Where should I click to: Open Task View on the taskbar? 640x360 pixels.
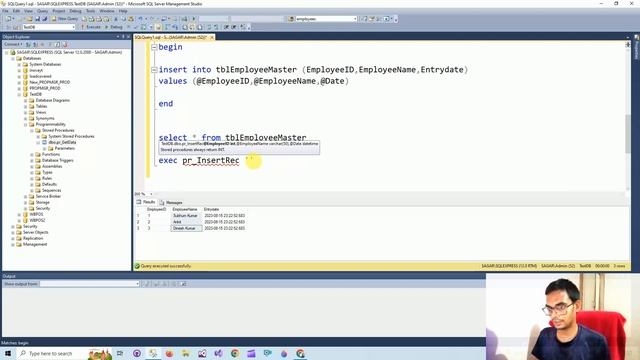coord(120,353)
